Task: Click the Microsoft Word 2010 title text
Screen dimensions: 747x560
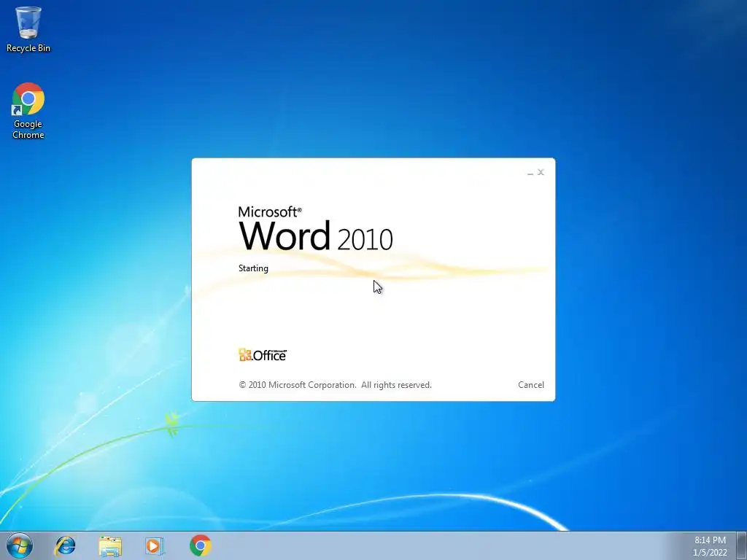Action: click(x=315, y=228)
